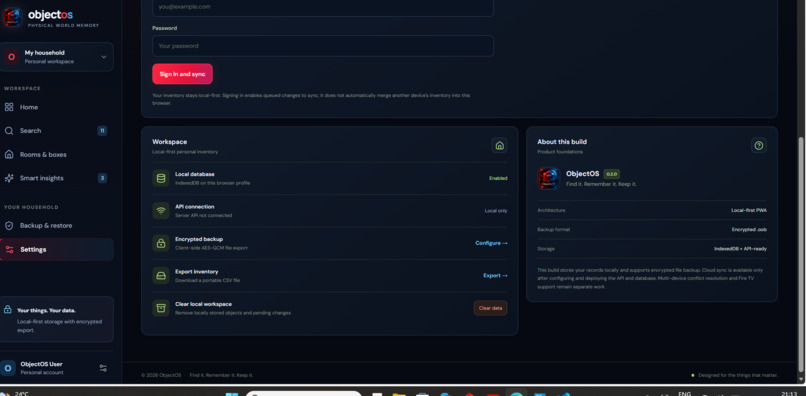This screenshot has height=396, width=806.
Task: Open Configure link for Encrypted backup
Action: [491, 243]
